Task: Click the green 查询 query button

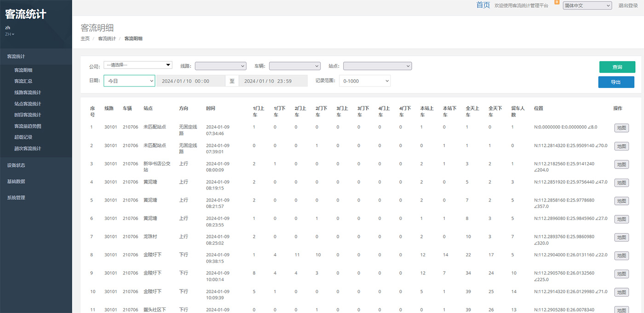Action: 617,67
